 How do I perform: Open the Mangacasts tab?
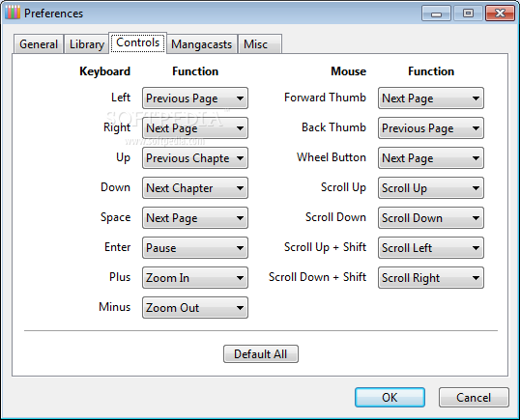(x=201, y=44)
